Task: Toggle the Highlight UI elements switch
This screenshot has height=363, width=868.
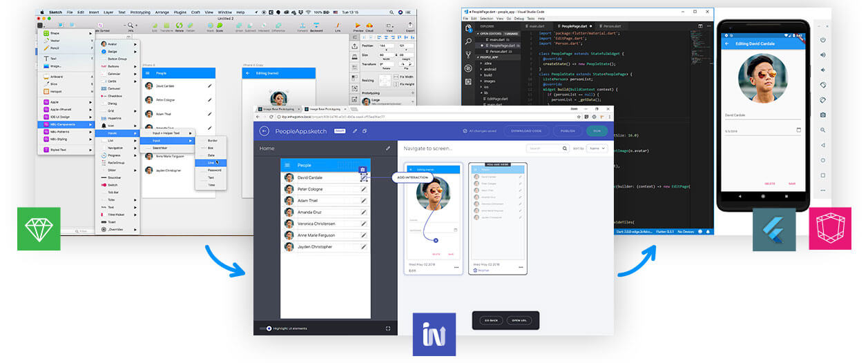Action: (x=267, y=328)
